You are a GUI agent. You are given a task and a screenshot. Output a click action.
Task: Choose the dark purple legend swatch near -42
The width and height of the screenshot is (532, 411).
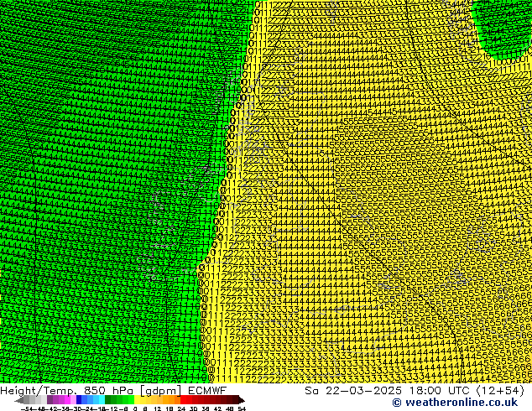coord(50,399)
